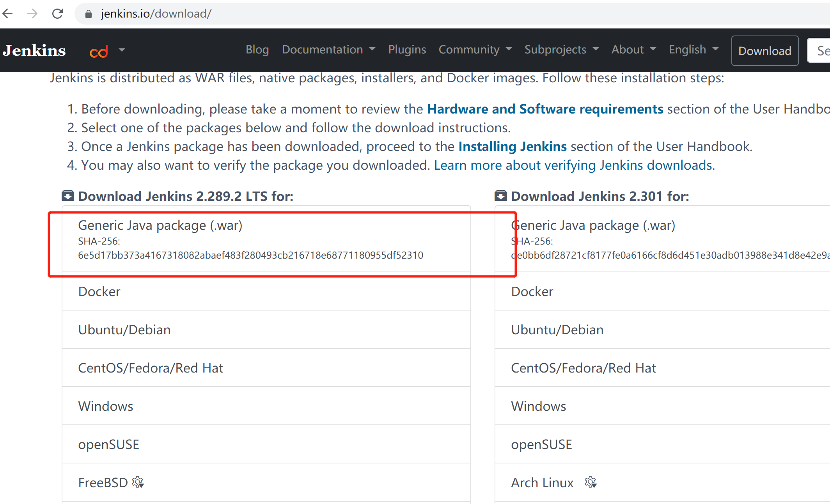This screenshot has width=830, height=504.
Task: Select Ubuntu/Debian under Jenkins 2.301
Action: (663, 330)
